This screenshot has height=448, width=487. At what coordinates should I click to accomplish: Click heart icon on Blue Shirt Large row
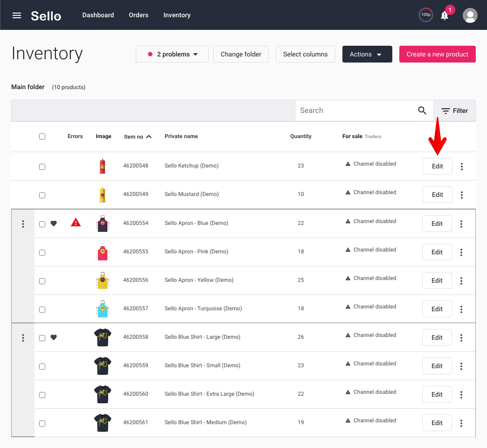[x=54, y=337]
